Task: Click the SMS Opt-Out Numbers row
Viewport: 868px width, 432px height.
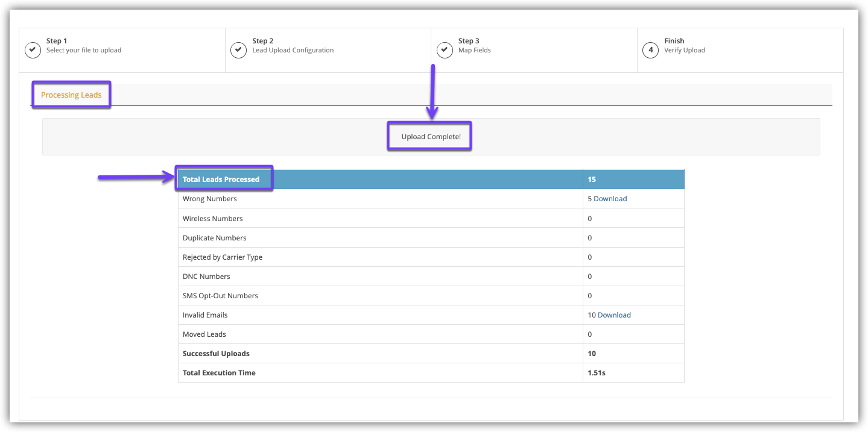Action: (220, 296)
